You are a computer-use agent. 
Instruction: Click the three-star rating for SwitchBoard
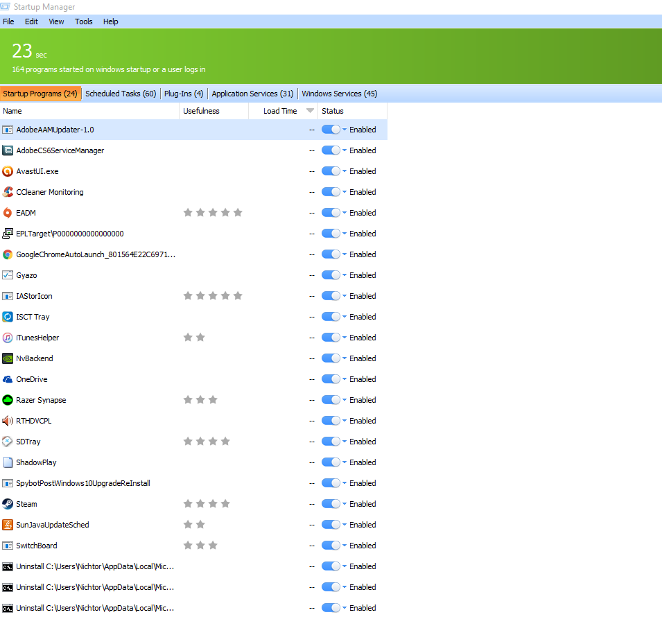pyautogui.click(x=200, y=545)
